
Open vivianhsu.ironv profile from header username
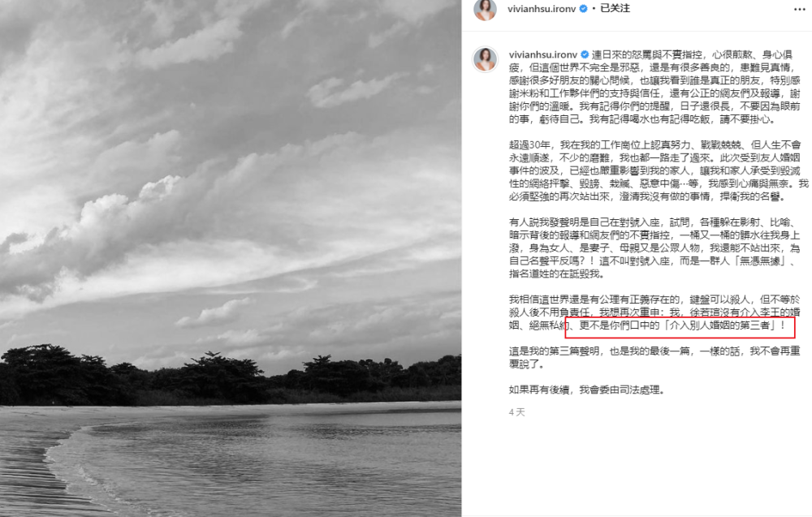pyautogui.click(x=542, y=9)
